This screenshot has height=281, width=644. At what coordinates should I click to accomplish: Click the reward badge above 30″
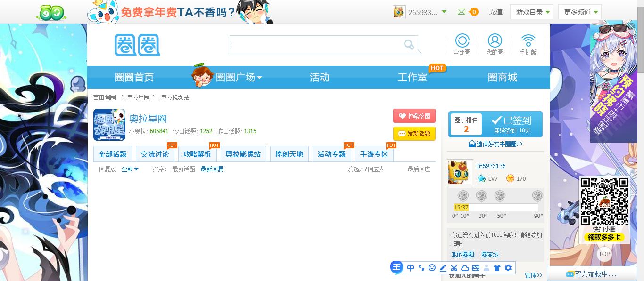coord(481,196)
